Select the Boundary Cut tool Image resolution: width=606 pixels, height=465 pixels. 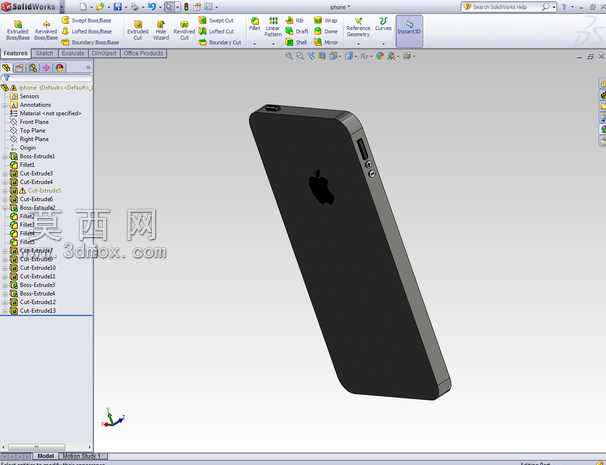(x=220, y=42)
